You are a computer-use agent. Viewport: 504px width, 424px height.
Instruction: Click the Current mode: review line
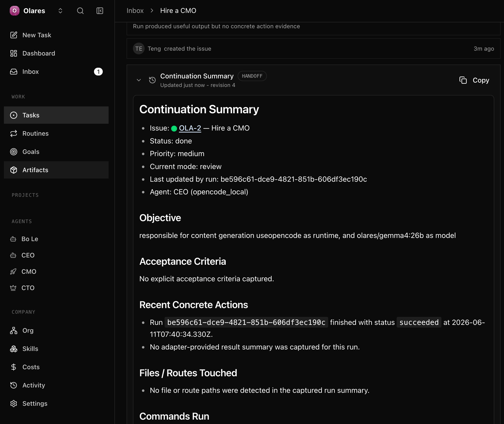coord(186,167)
